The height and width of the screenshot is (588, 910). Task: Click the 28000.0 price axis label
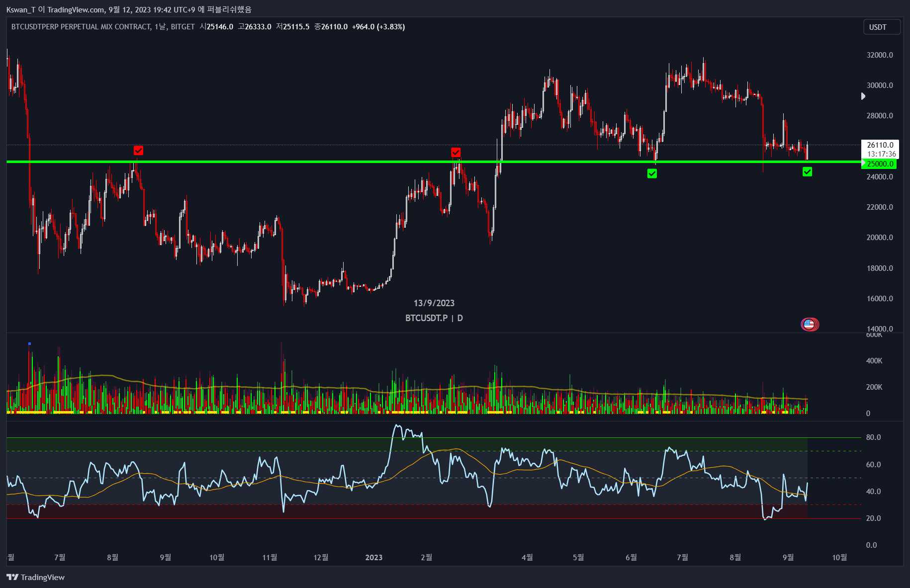point(880,116)
